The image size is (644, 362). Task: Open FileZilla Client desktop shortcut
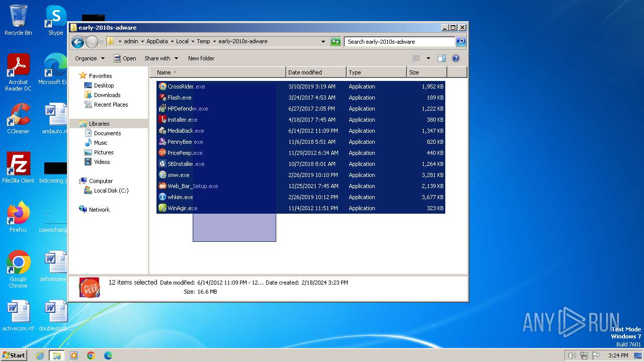pyautogui.click(x=18, y=168)
